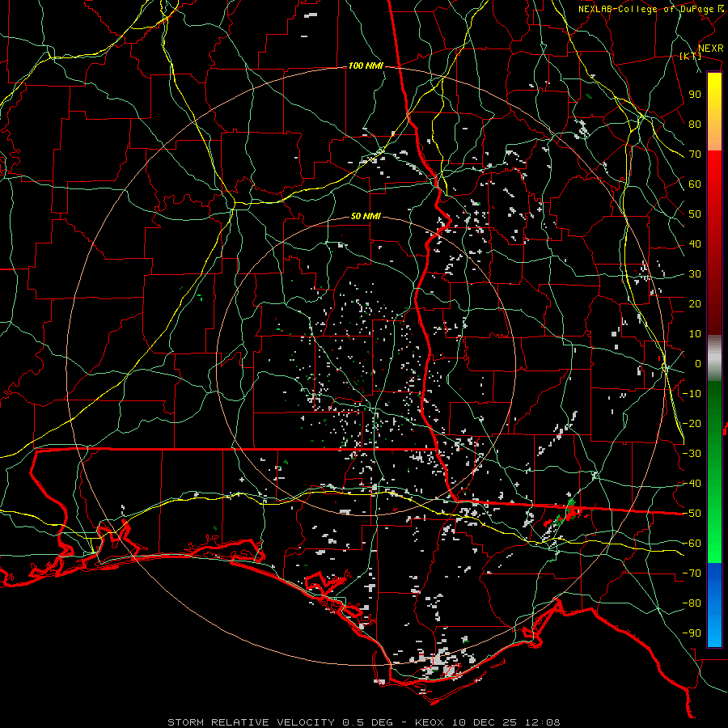Click "STORM RELATIVE VELOCITY" in the footer caption
728x728 pixels.
pos(252,722)
